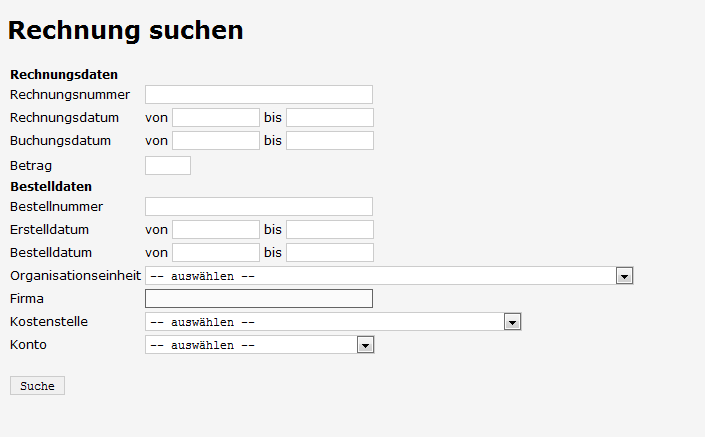Select the Bestelldatum 'bis' field
Image resolution: width=705 pixels, height=437 pixels.
click(x=329, y=253)
